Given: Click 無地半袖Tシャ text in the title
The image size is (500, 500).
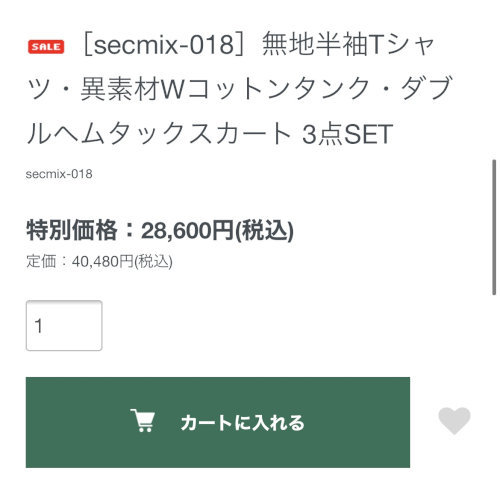Looking at the screenshot, I should [x=348, y=44].
